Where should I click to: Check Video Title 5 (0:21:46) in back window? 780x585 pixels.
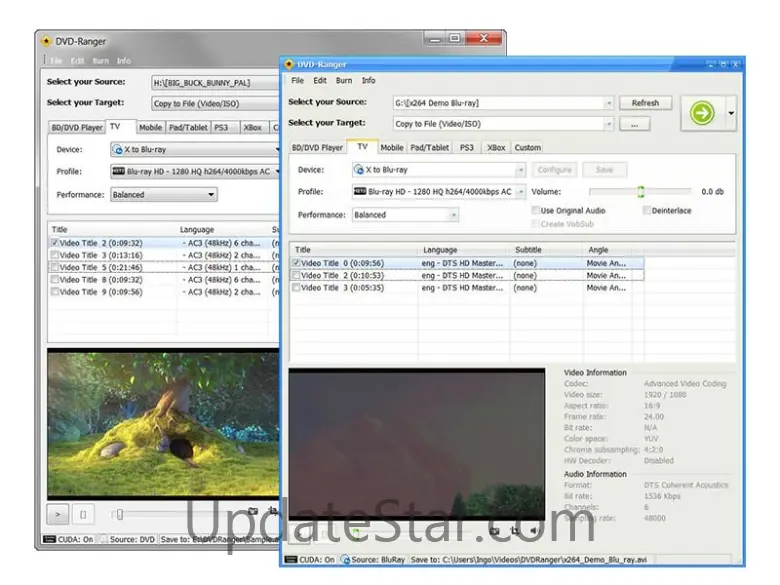[55, 267]
